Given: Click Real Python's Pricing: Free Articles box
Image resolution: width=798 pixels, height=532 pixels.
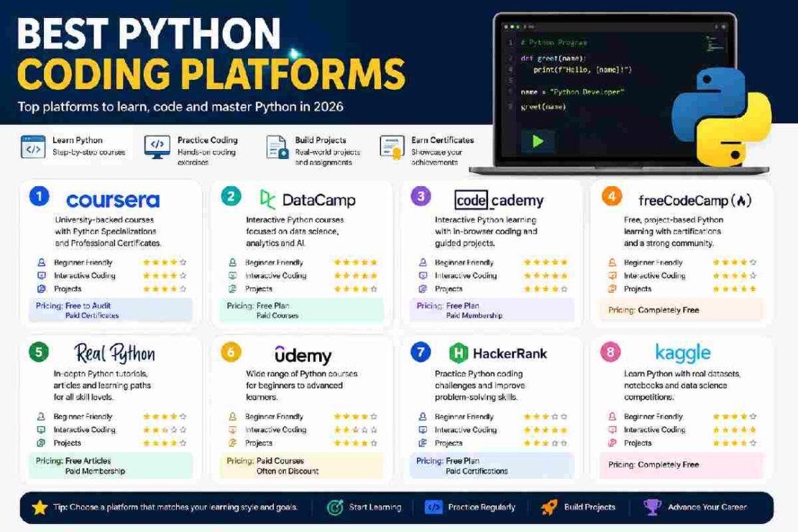Looking at the screenshot, I should click(x=111, y=466).
